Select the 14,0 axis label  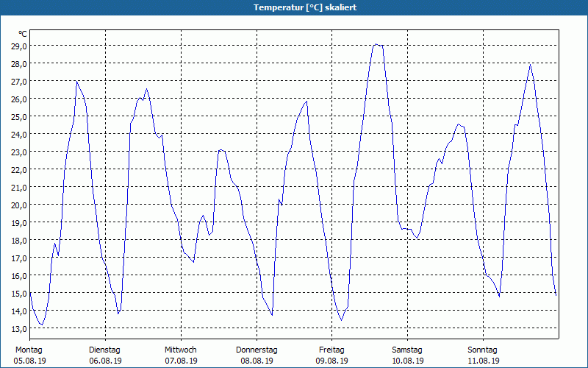19,311
